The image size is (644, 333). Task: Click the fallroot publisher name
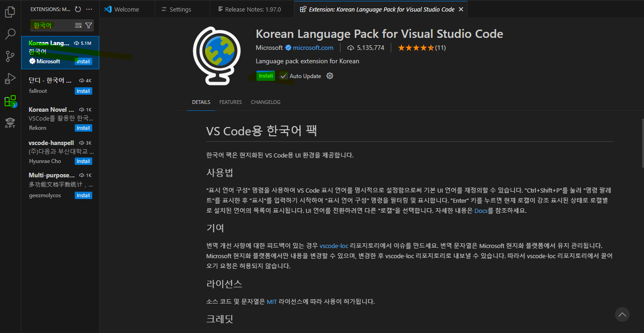click(x=38, y=91)
